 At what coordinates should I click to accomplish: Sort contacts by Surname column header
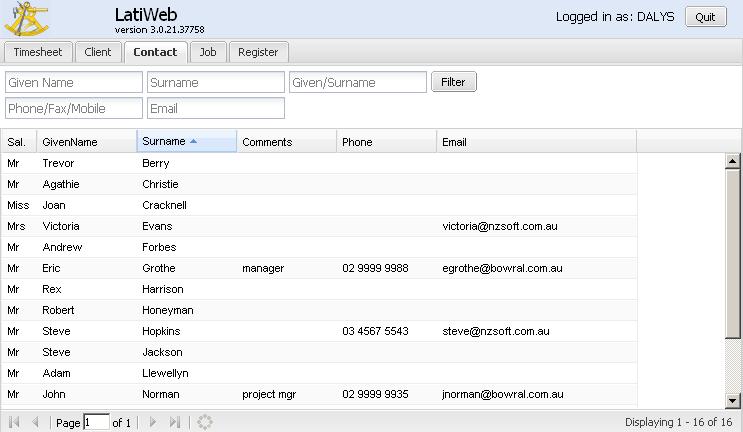coord(186,142)
